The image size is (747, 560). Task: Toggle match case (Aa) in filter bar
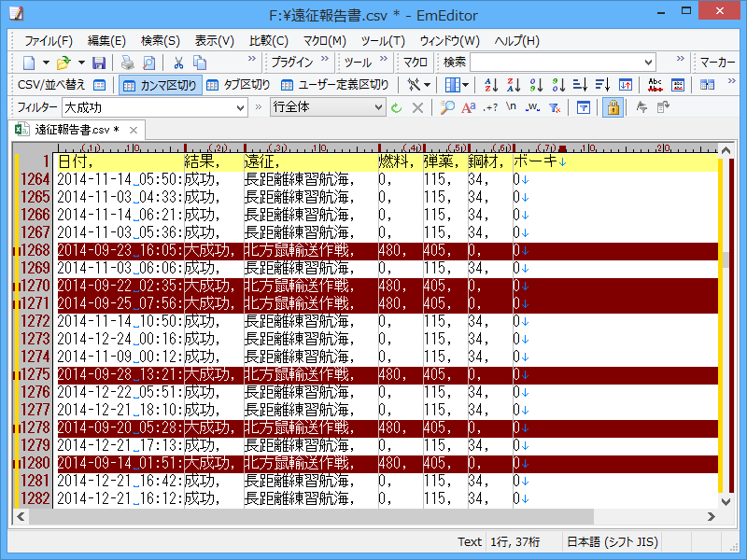(467, 106)
